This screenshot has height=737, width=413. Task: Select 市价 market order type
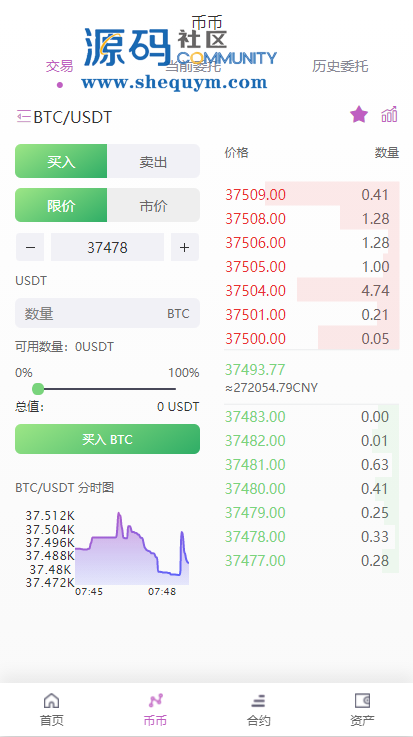(x=154, y=205)
